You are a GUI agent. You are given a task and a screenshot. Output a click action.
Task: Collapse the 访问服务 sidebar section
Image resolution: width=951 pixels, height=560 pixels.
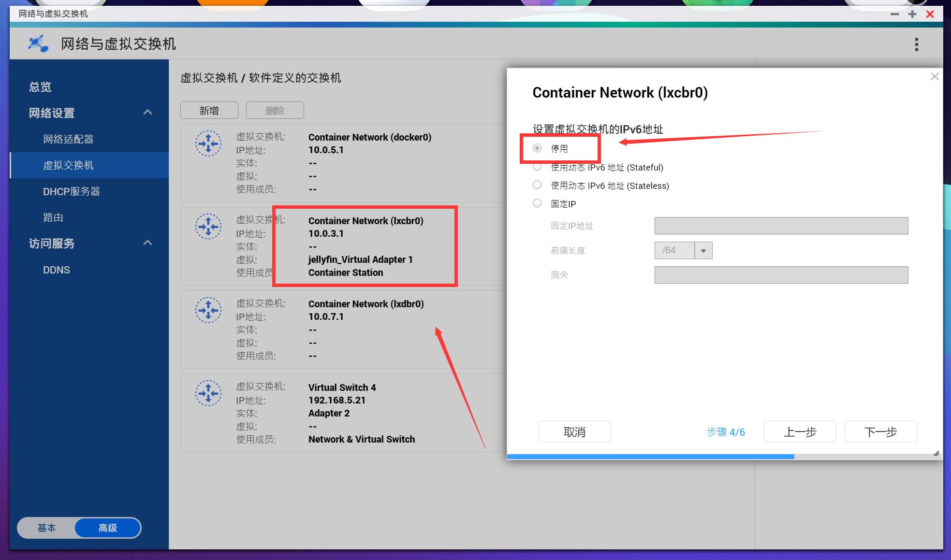(147, 243)
